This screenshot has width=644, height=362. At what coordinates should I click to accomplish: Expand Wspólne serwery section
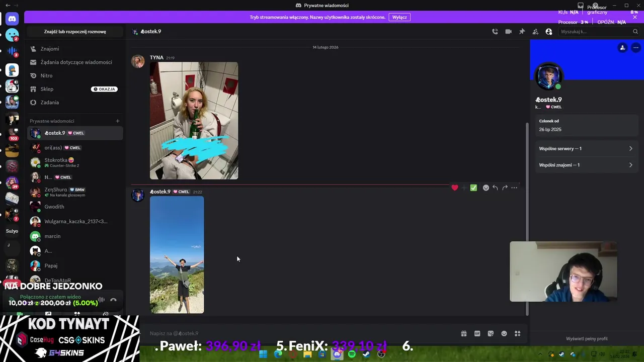[x=586, y=149]
